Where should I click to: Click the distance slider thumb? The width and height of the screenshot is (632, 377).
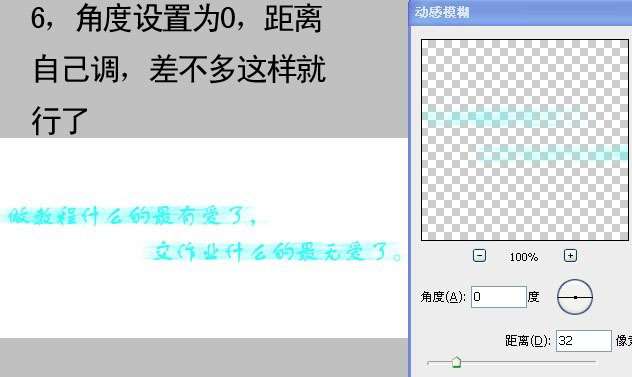456,362
